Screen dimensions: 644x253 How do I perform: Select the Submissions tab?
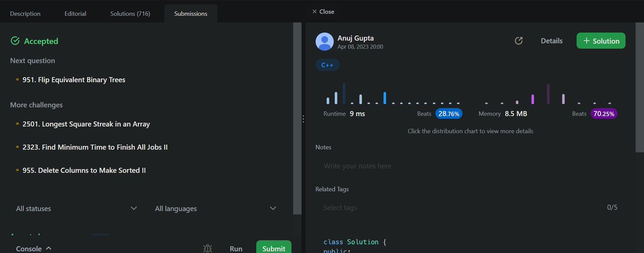coord(191,13)
